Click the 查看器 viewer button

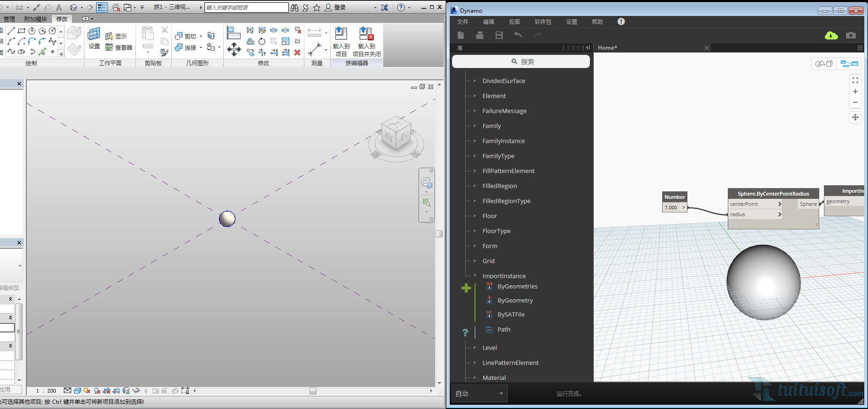pos(119,47)
